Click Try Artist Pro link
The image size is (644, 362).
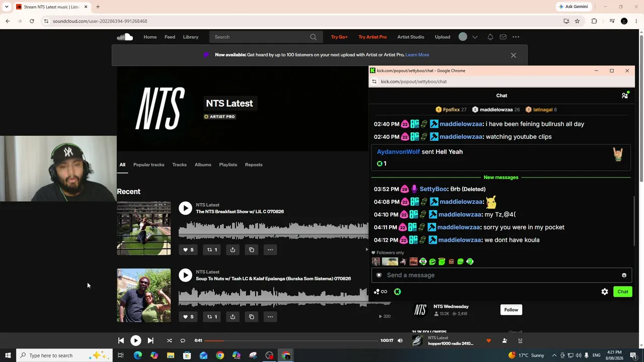click(373, 37)
